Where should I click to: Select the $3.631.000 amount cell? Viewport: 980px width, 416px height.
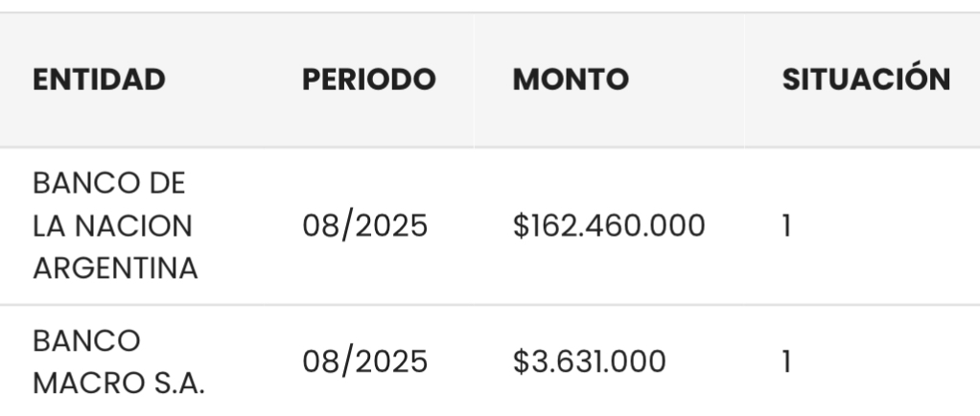[x=589, y=362]
